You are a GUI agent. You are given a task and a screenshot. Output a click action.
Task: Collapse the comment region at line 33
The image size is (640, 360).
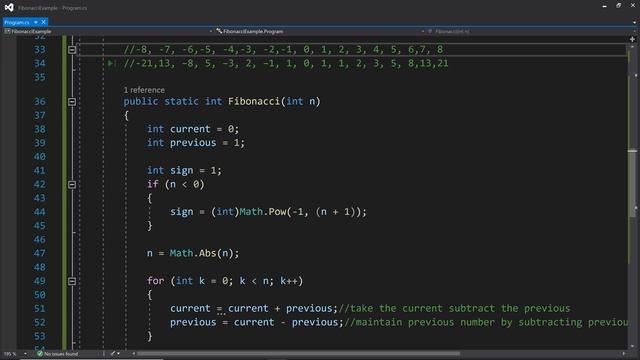point(72,50)
